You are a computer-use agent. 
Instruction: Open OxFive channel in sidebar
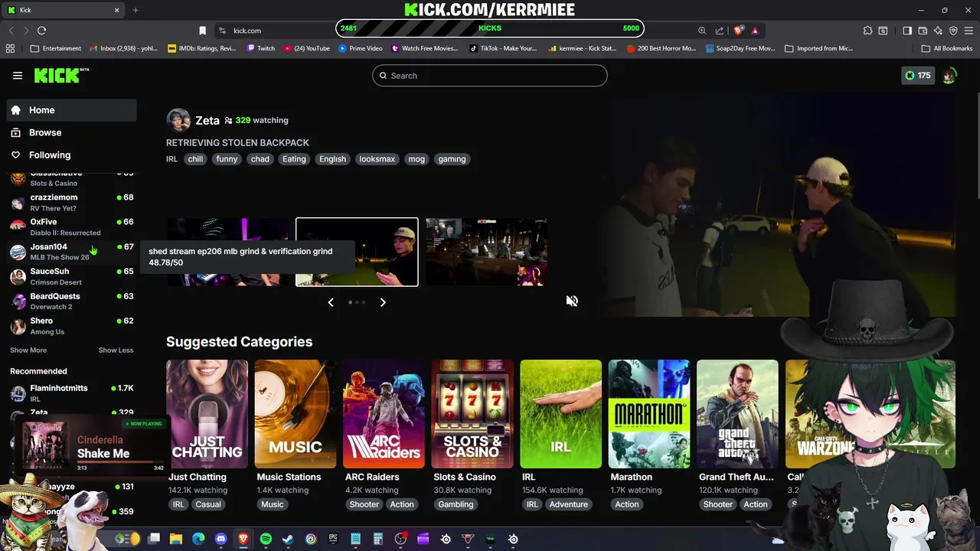pos(72,227)
